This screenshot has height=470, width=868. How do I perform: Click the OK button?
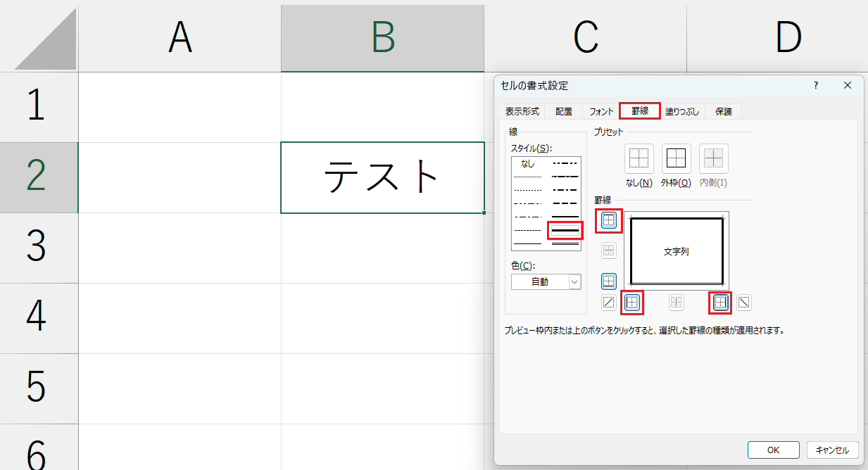[773, 450]
